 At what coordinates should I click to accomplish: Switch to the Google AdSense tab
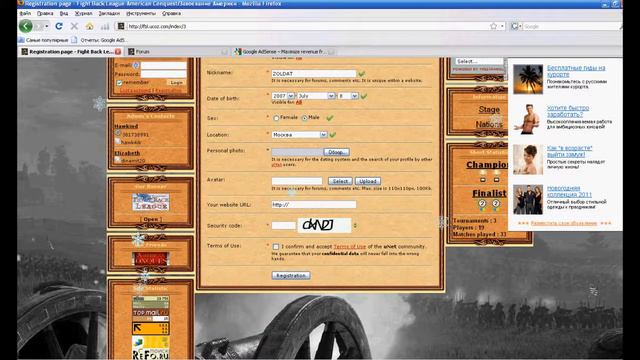click(x=284, y=51)
